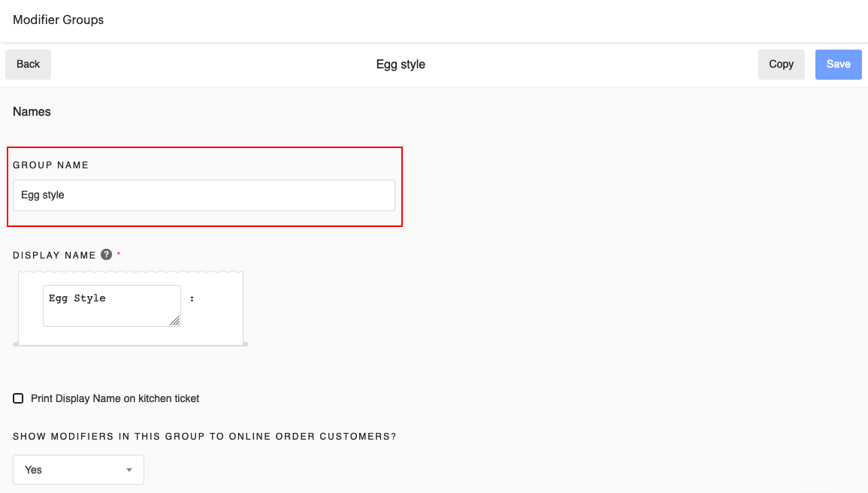Change the Yes selection for online modifiers

pos(78,469)
